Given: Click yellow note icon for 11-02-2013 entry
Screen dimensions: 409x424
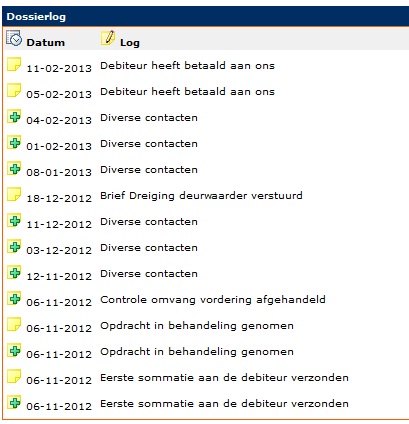Looking at the screenshot, I should point(14,64).
